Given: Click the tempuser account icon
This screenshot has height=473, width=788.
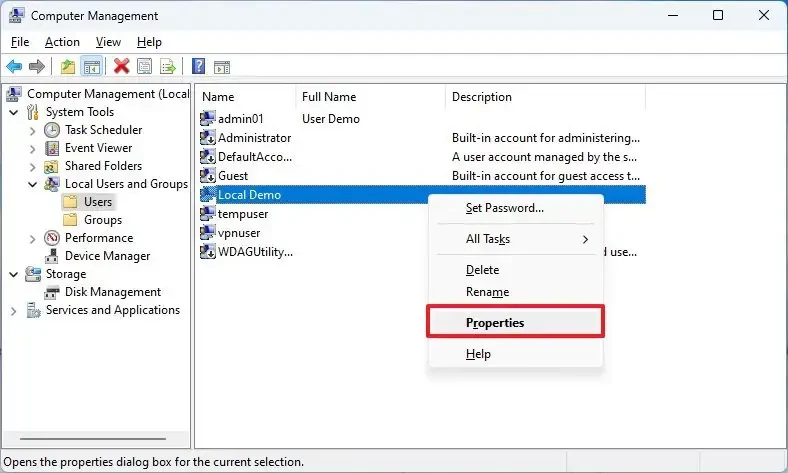Looking at the screenshot, I should coord(208,214).
